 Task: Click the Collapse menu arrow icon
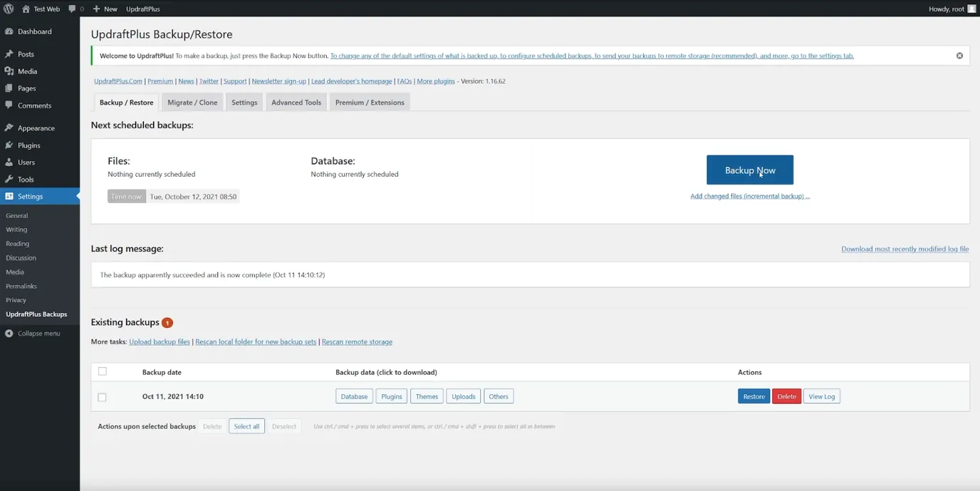pyautogui.click(x=9, y=334)
